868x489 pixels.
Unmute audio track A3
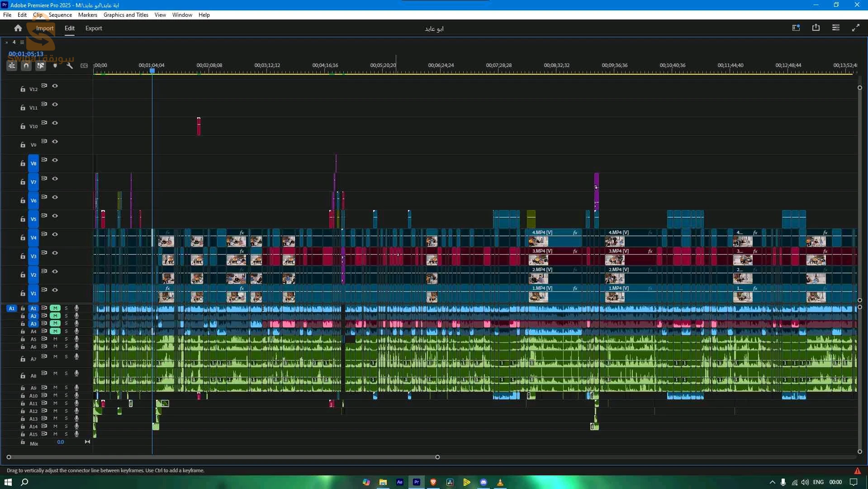tap(55, 323)
